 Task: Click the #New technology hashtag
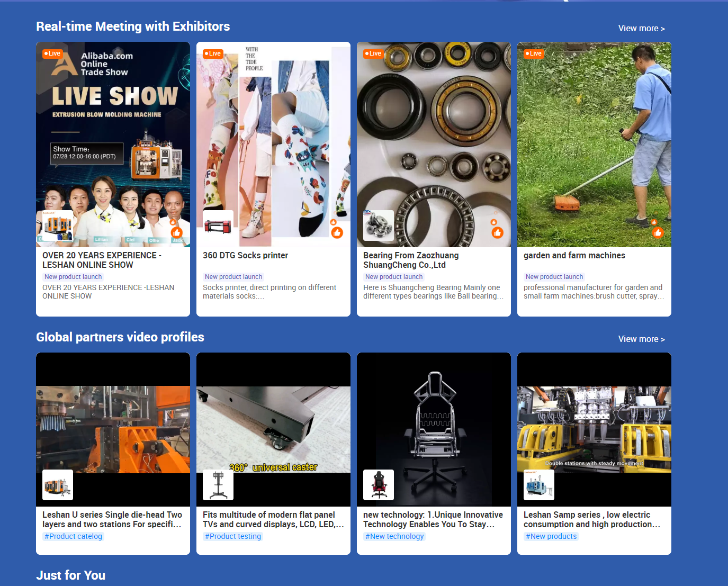point(394,536)
